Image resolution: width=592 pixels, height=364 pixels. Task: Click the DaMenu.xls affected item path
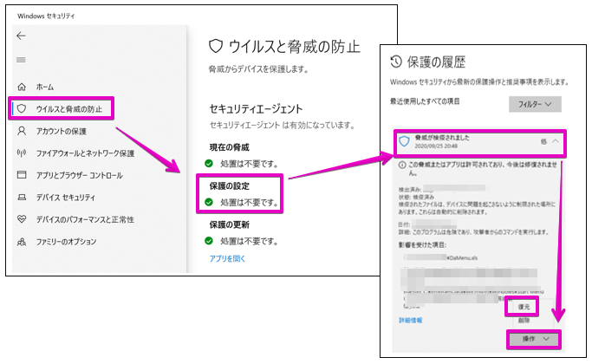click(x=440, y=258)
